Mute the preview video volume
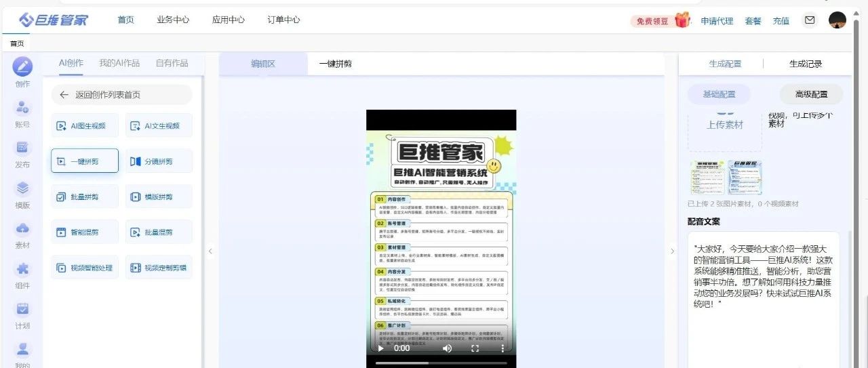The height and width of the screenshot is (368, 868). click(x=447, y=348)
